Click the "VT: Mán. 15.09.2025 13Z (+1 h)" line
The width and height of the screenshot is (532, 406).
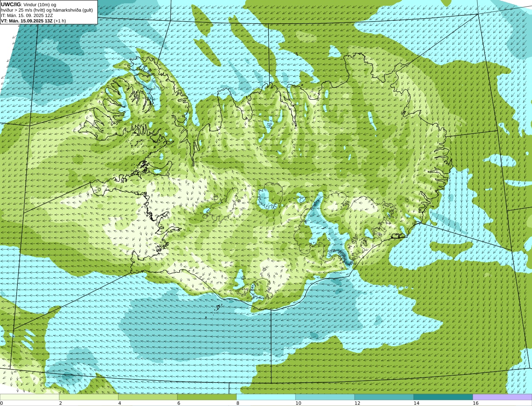(33, 21)
